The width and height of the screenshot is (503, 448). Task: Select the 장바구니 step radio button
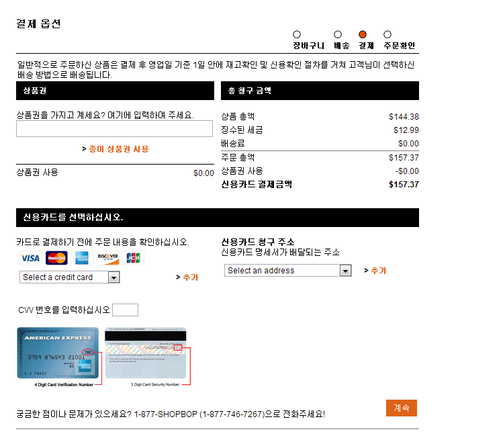click(297, 34)
